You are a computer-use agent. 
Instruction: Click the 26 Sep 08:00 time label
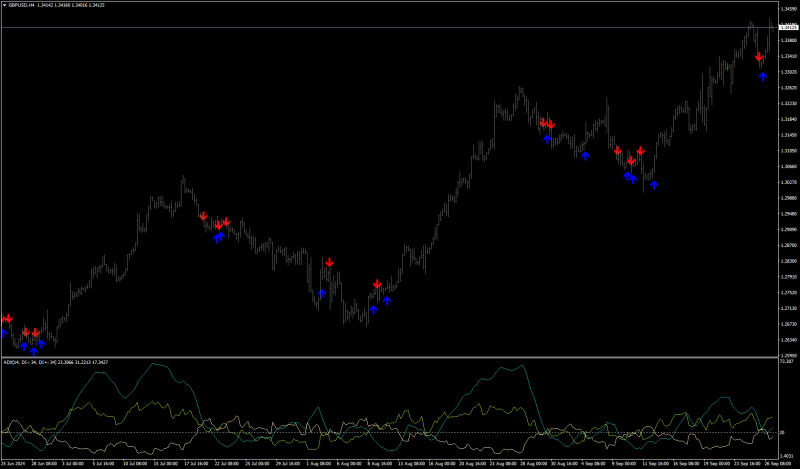point(778,463)
